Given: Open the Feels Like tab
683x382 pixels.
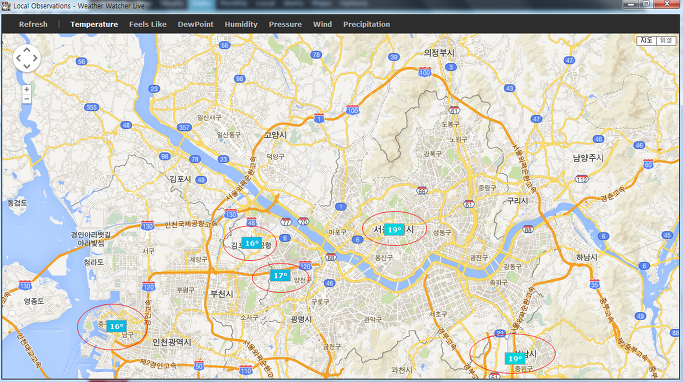Looking at the screenshot, I should tap(148, 24).
